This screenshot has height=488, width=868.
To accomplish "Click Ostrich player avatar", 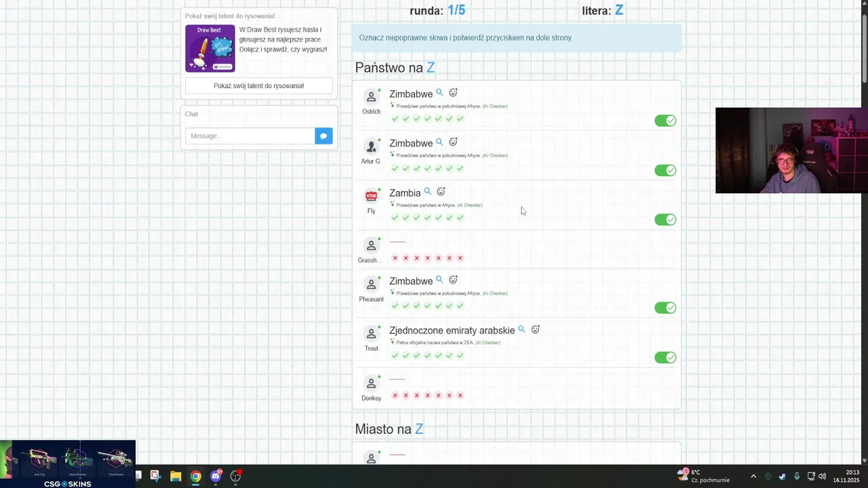I will click(x=371, y=97).
